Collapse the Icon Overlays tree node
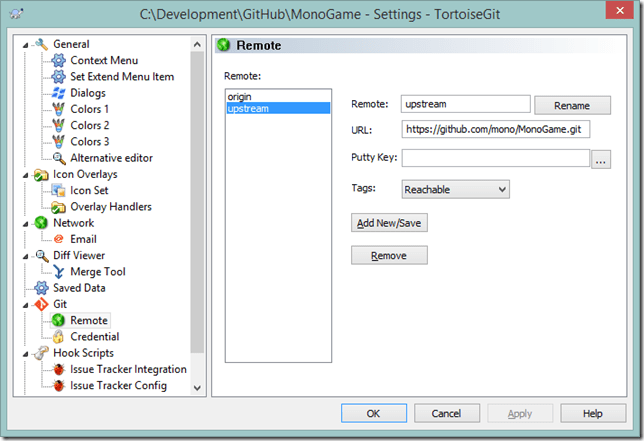Screen dimensions: 644x441 tap(25, 175)
